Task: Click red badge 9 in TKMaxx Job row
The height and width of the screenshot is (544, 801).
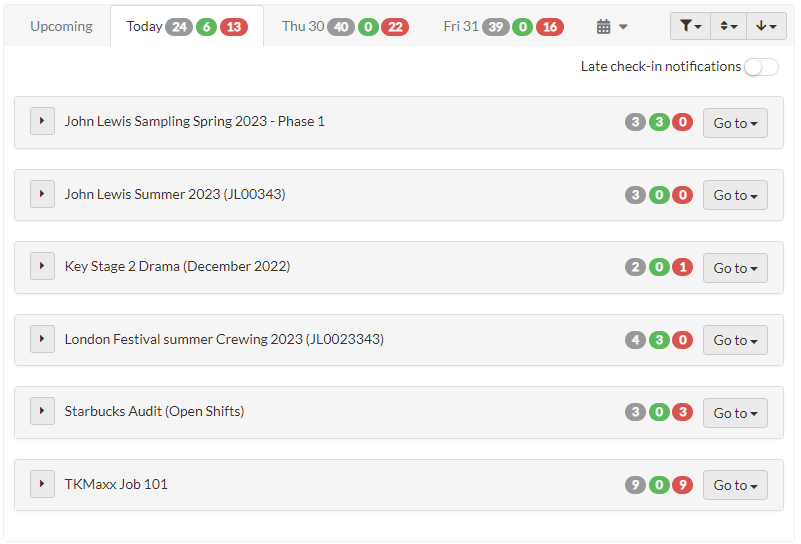Action: click(683, 485)
